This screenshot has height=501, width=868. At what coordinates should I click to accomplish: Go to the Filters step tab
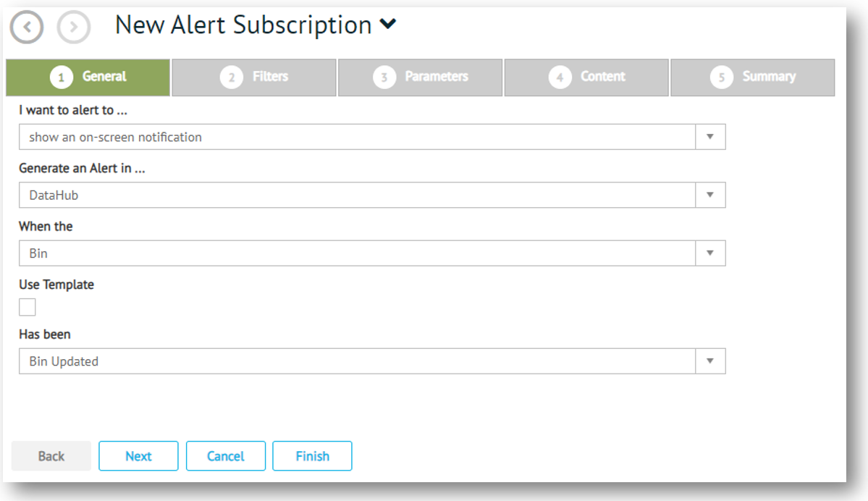254,77
